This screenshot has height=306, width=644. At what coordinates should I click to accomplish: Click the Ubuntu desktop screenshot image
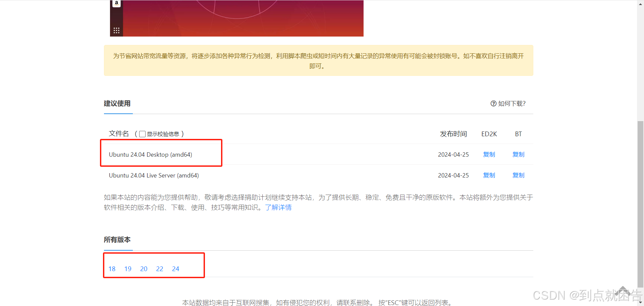pos(237,18)
